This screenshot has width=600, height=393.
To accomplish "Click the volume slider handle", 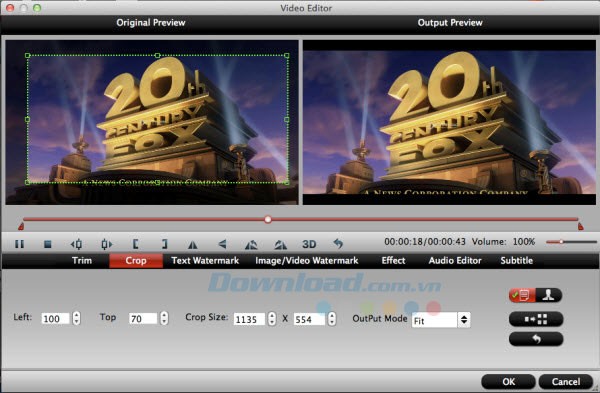I will point(561,242).
